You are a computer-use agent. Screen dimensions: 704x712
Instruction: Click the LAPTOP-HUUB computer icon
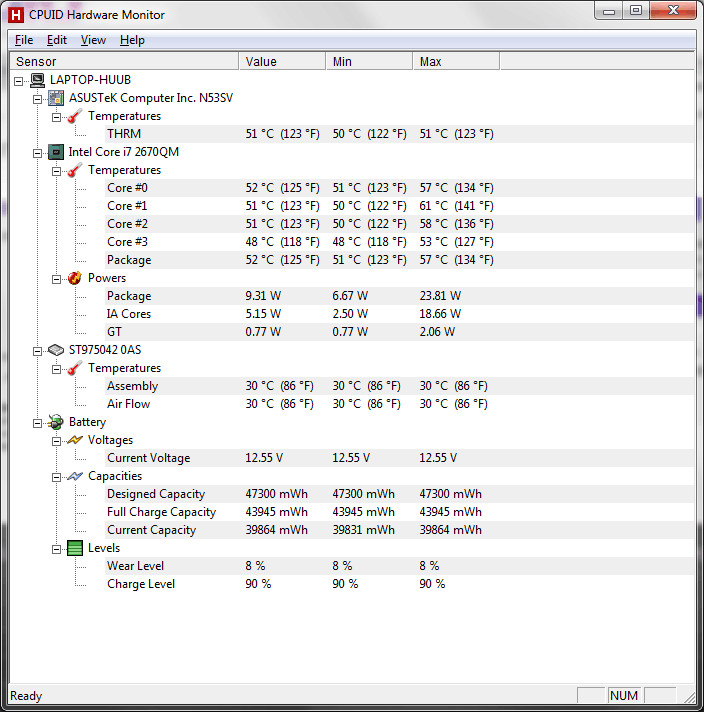pyautogui.click(x=37, y=80)
